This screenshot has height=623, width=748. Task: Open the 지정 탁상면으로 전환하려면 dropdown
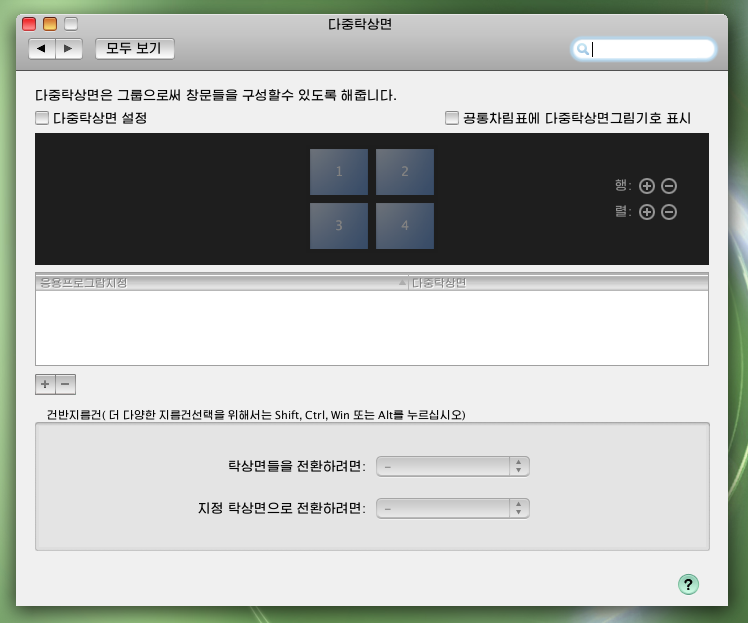(x=453, y=509)
